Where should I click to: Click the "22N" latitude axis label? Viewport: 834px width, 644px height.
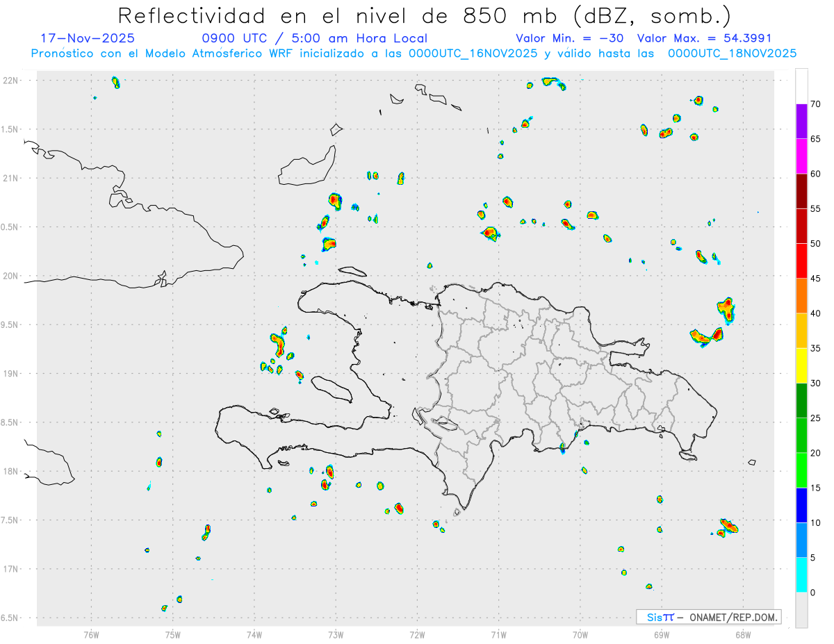pyautogui.click(x=10, y=81)
